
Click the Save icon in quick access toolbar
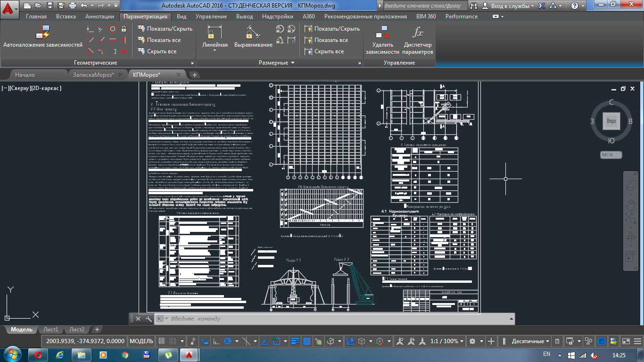coord(50,6)
